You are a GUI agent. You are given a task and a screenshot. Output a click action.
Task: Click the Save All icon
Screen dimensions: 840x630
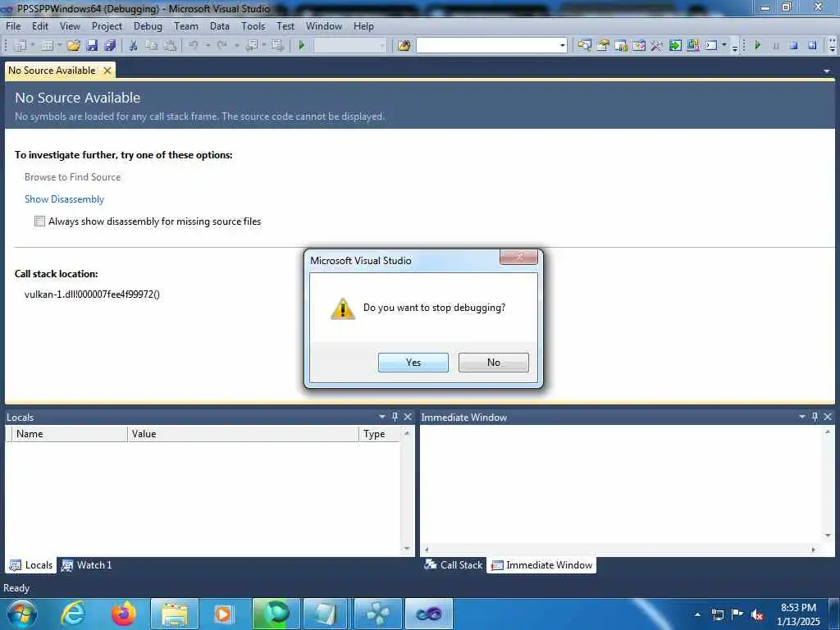click(111, 46)
